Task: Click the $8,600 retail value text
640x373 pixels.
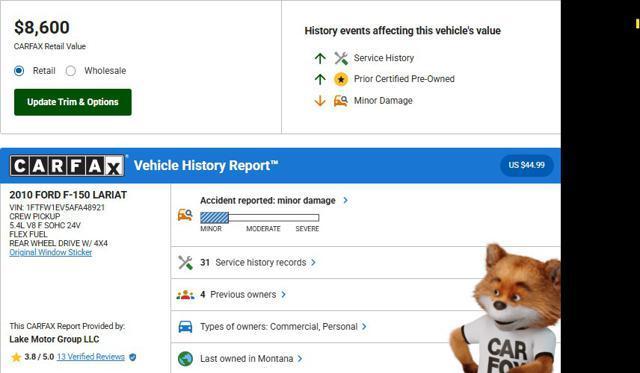Action: (x=42, y=27)
